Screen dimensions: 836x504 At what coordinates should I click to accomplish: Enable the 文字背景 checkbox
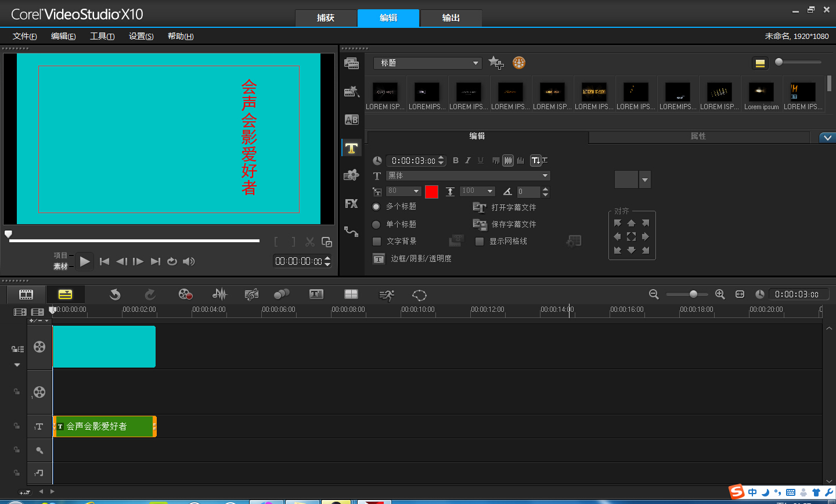tap(377, 241)
